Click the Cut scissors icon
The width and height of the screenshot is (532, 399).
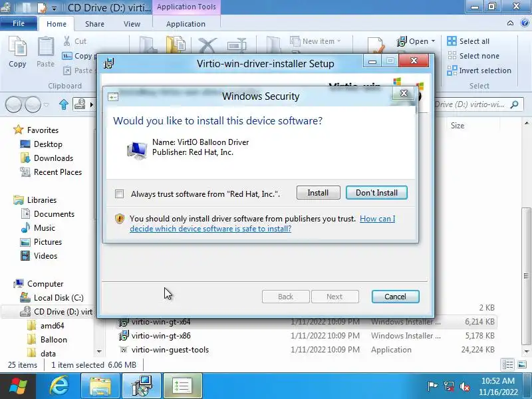(x=67, y=41)
